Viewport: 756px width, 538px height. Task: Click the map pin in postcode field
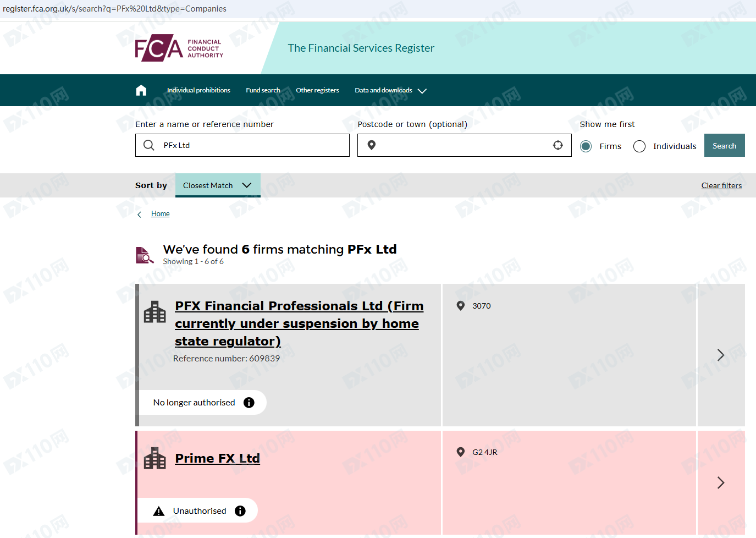372,145
